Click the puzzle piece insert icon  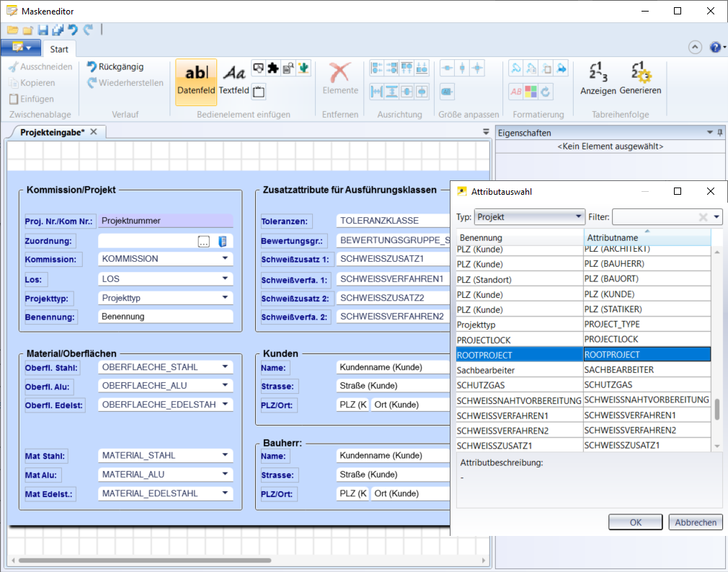click(x=273, y=69)
